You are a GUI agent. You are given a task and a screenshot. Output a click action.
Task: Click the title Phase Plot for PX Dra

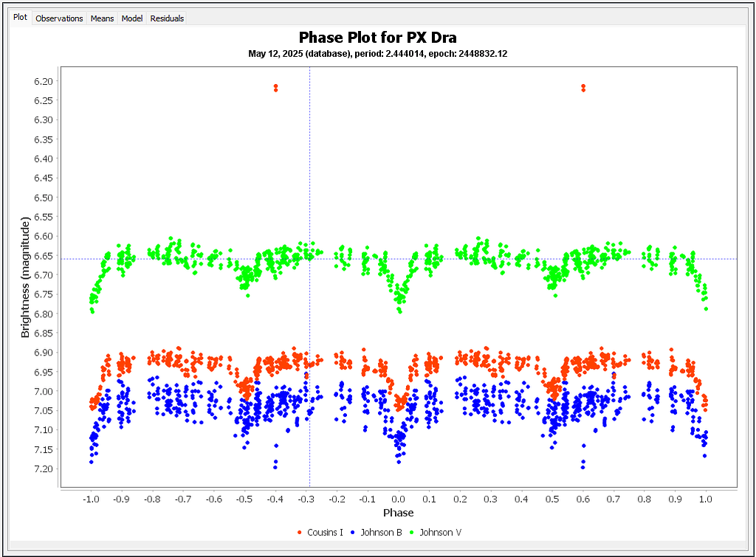coord(377,37)
